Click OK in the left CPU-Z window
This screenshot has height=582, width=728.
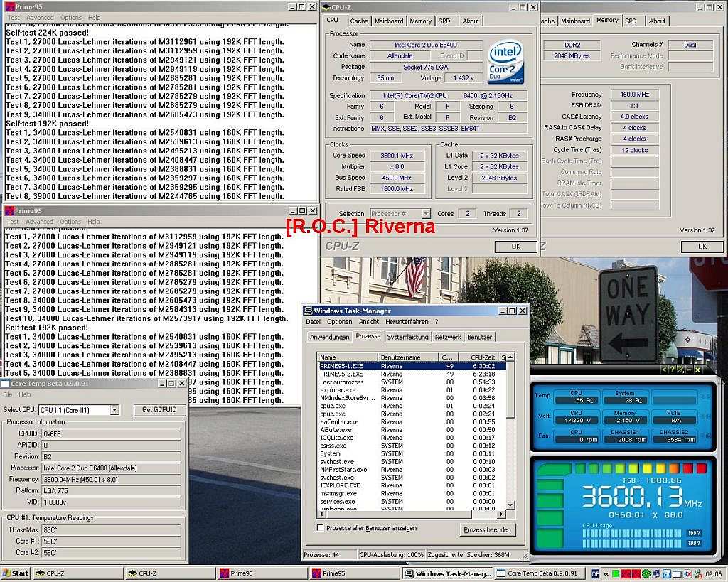[x=515, y=247]
